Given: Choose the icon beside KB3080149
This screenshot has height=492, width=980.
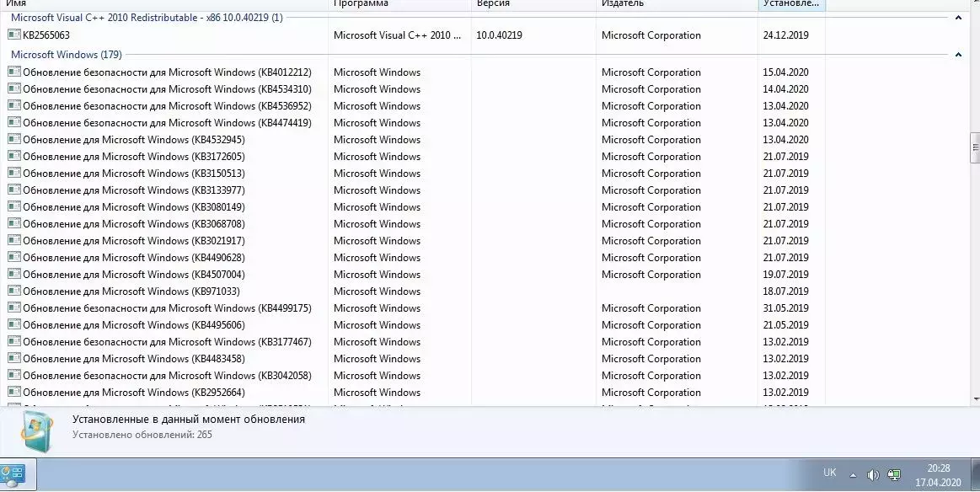Looking at the screenshot, I should click(x=13, y=206).
